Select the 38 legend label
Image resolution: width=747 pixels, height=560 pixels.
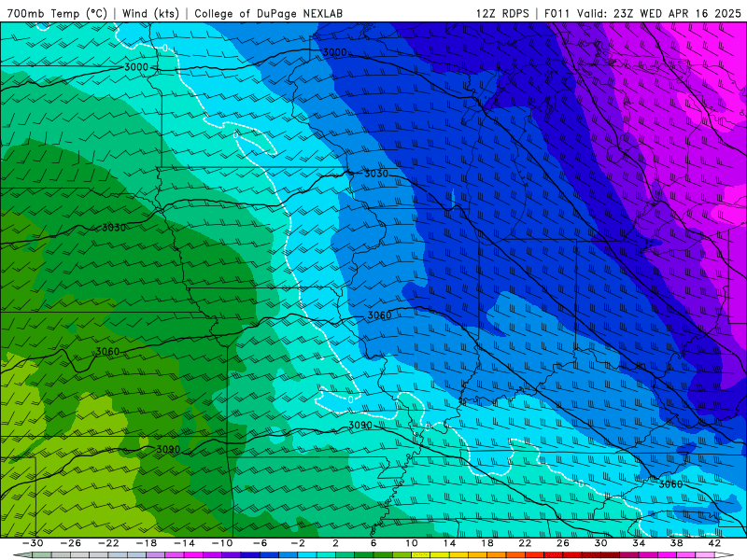(x=676, y=543)
